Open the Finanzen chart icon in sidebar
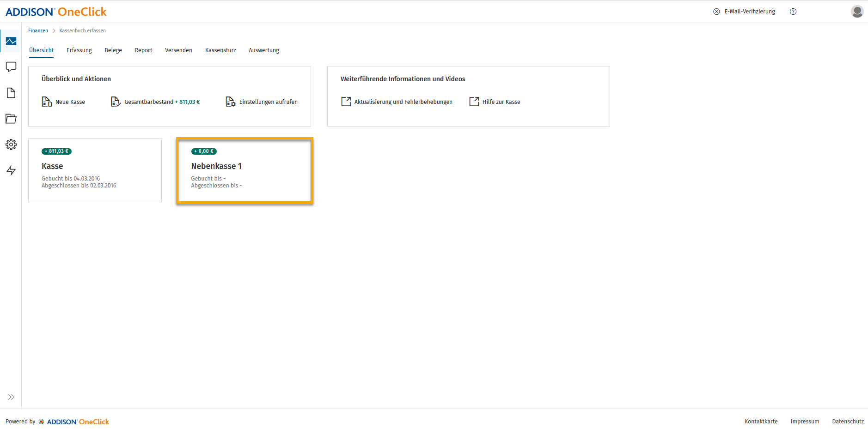The image size is (868, 434). (x=11, y=41)
